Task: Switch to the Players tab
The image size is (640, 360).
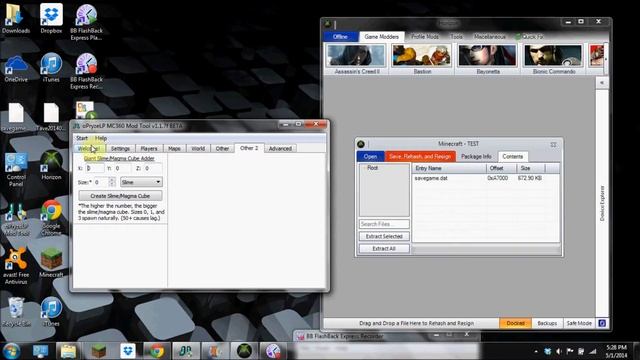Action: (x=149, y=149)
